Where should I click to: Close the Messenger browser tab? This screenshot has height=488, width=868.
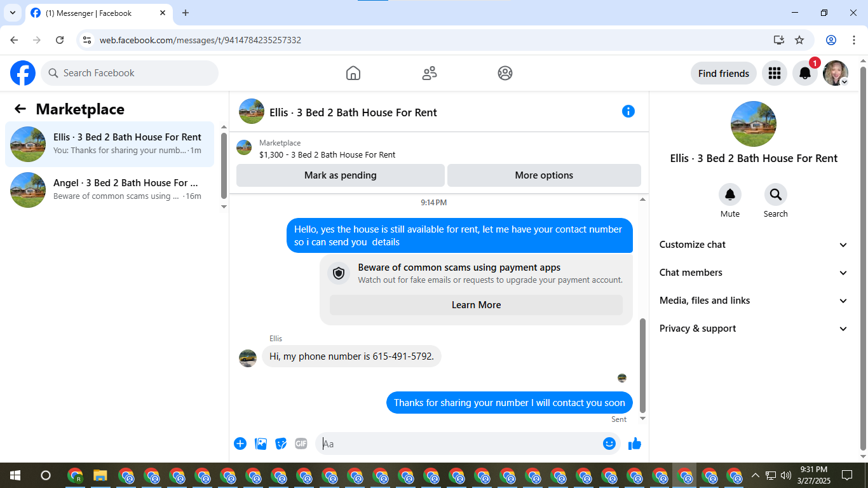[x=163, y=13]
